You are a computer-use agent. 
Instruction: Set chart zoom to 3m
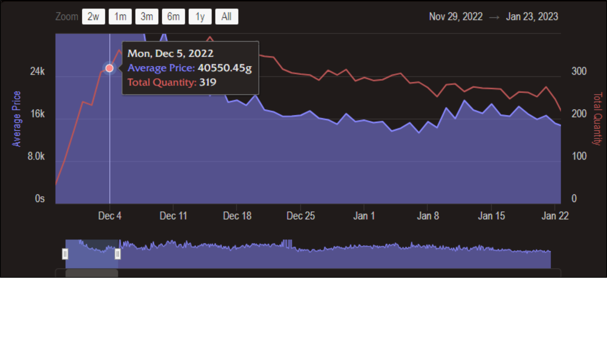click(x=147, y=17)
